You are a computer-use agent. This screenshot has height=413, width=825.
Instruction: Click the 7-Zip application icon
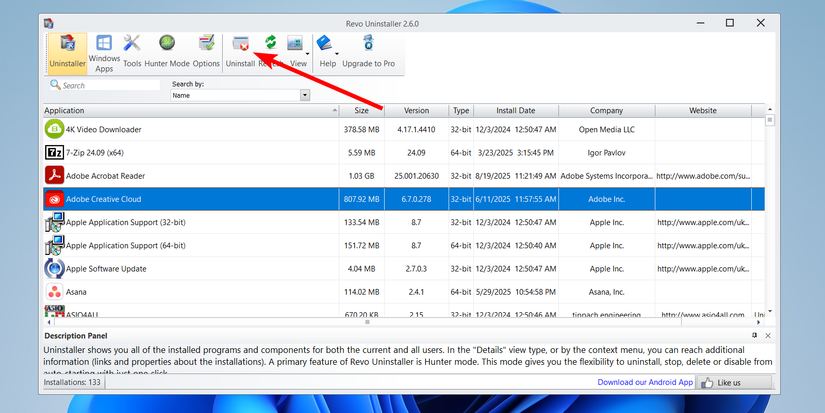[54, 153]
